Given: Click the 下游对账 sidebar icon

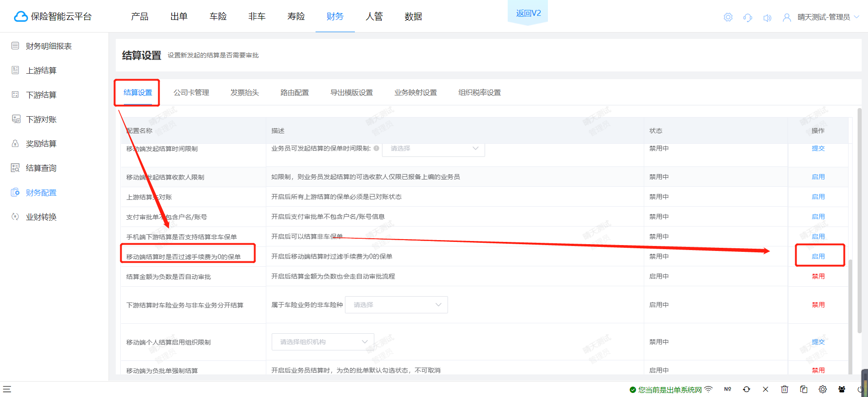Looking at the screenshot, I should pos(16,119).
